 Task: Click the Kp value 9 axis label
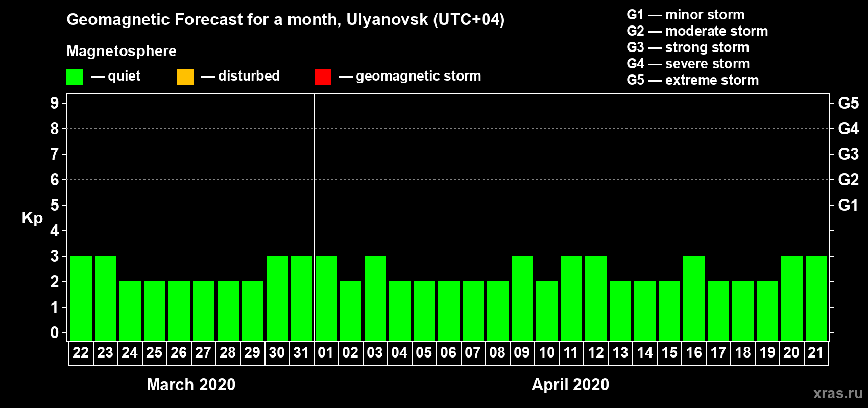pyautogui.click(x=55, y=103)
